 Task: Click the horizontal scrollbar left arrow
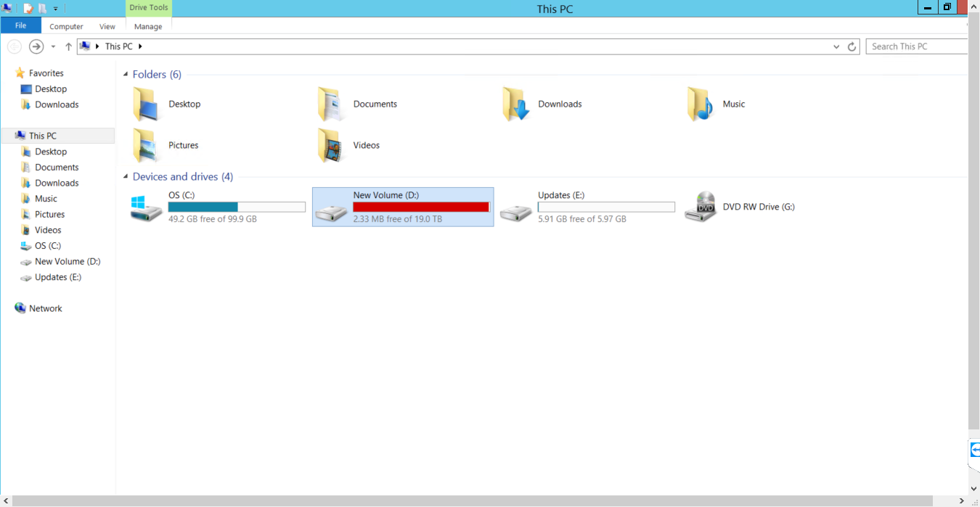[6, 501]
